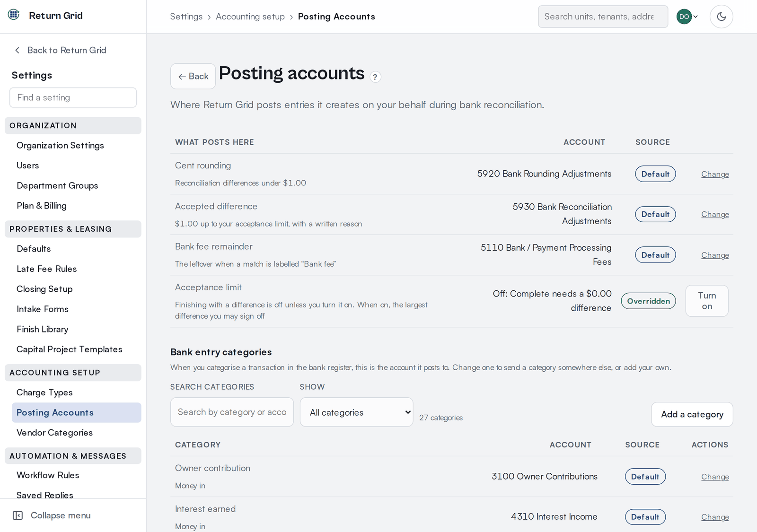
Task: Change the Interest earned account
Action: [x=715, y=517]
